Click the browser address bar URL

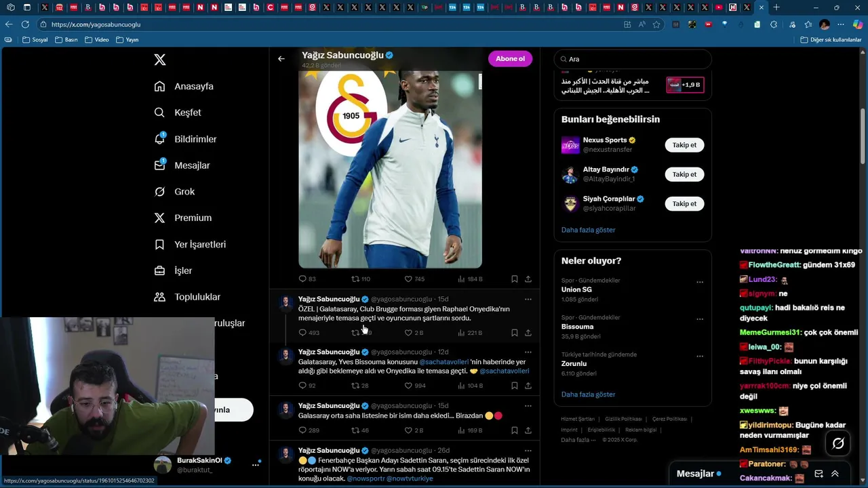[x=96, y=24]
